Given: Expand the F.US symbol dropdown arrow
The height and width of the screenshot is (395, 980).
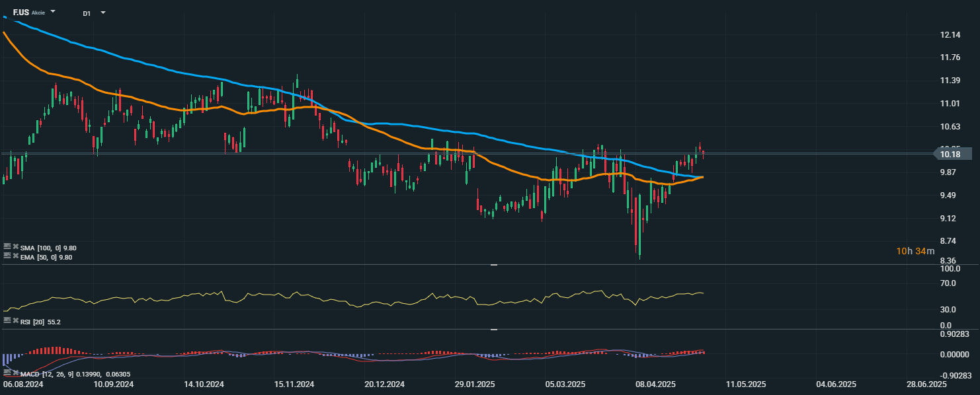Looking at the screenshot, I should (53, 12).
